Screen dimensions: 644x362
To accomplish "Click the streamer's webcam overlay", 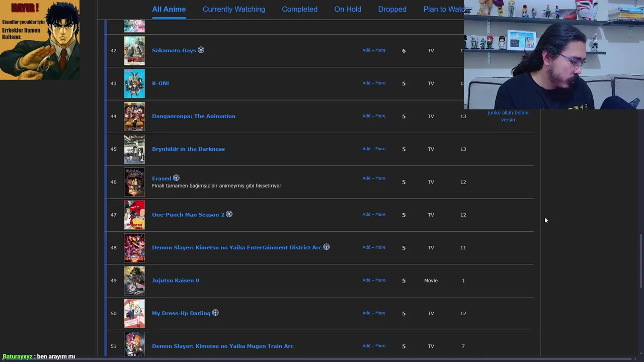I will (x=554, y=54).
